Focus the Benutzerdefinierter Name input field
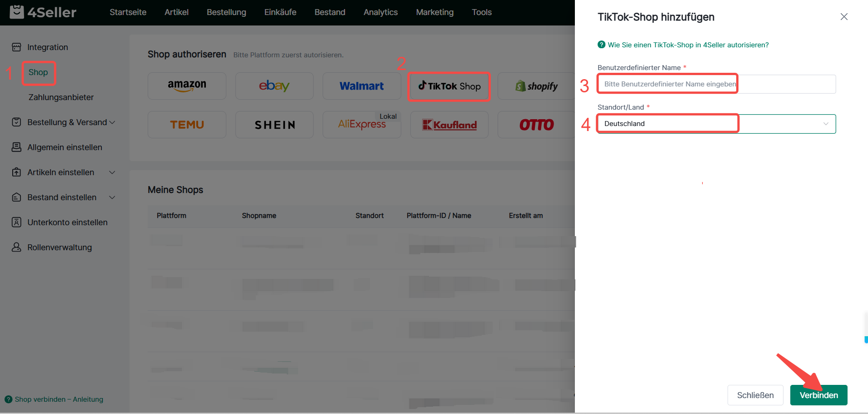Screen dimensions: 868x414 point(716,84)
